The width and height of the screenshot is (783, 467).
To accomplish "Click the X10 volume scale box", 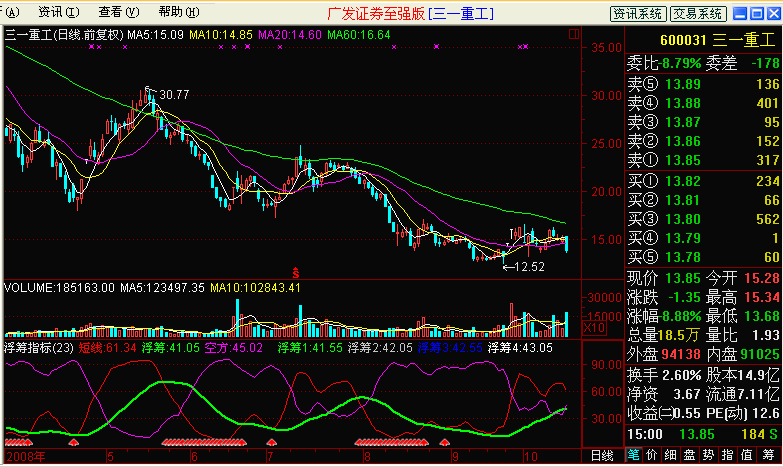I will [594, 328].
